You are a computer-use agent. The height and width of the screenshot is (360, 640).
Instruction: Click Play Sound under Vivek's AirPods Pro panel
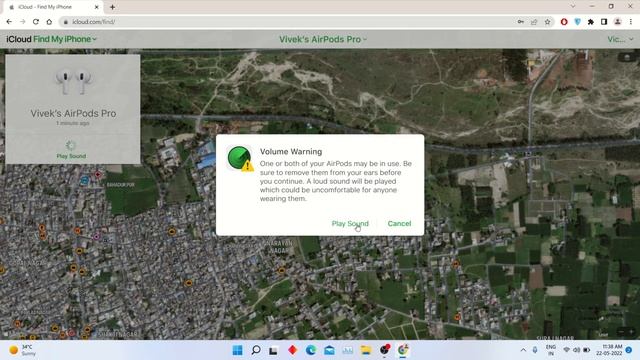pos(71,150)
